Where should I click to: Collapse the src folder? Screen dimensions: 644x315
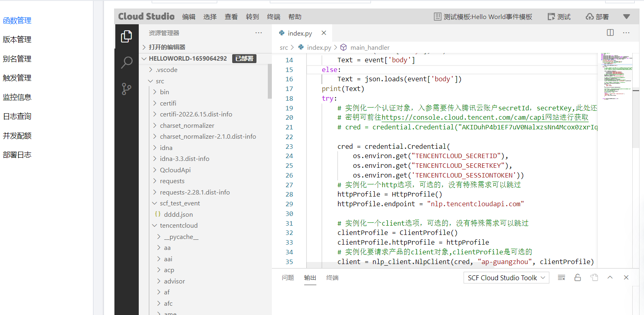[x=151, y=81]
